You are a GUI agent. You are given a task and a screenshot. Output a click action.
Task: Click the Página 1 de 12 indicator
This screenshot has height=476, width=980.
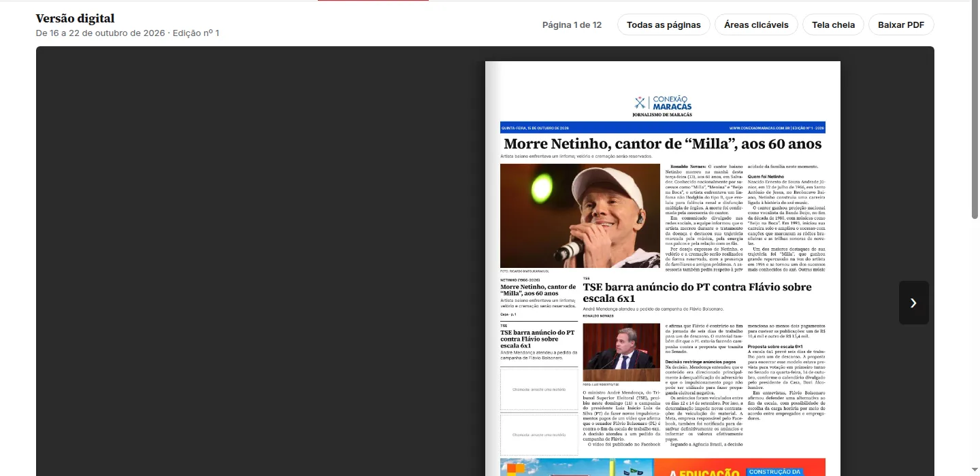pos(572,25)
